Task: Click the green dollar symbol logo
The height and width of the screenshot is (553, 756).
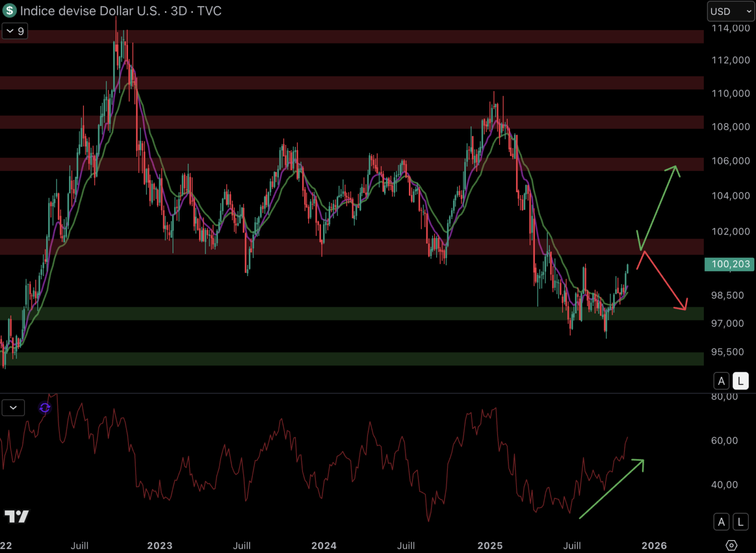Action: click(9, 11)
